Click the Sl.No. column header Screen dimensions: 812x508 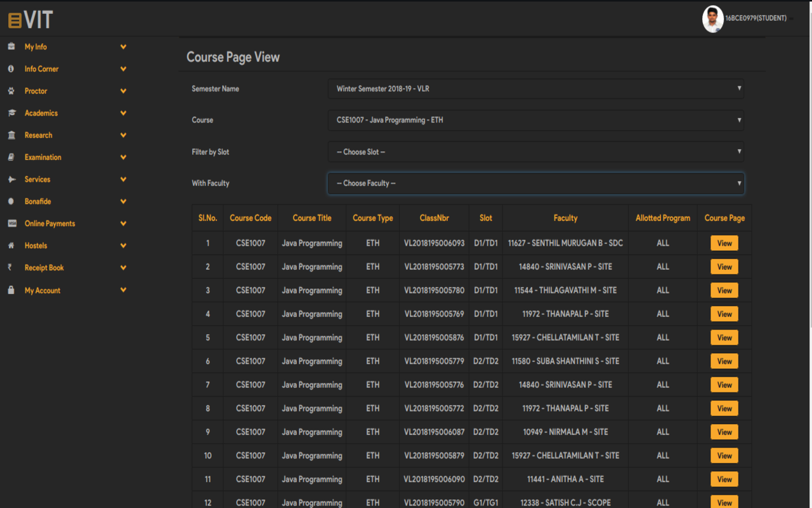point(207,218)
